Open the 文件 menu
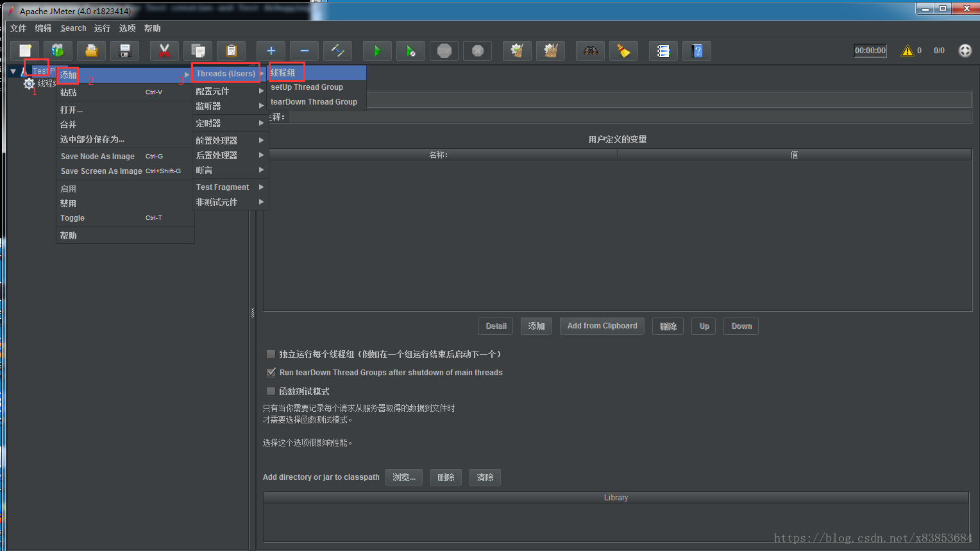 (x=18, y=28)
